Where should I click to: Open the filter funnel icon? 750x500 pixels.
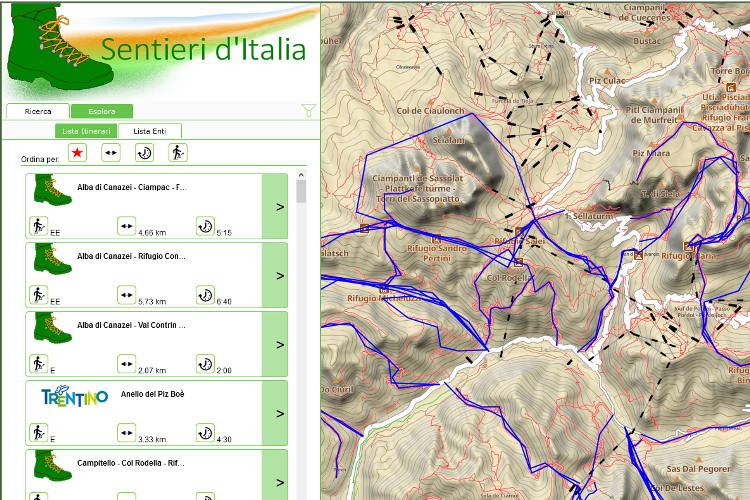[x=309, y=111]
